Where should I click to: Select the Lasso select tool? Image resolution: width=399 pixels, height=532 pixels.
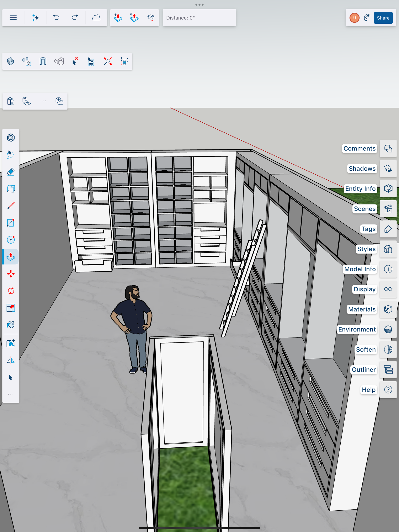tap(11, 154)
